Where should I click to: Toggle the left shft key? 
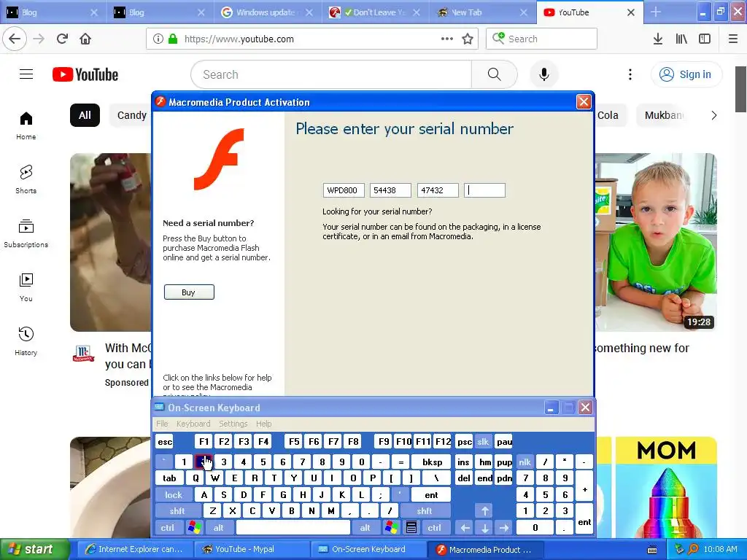click(177, 511)
